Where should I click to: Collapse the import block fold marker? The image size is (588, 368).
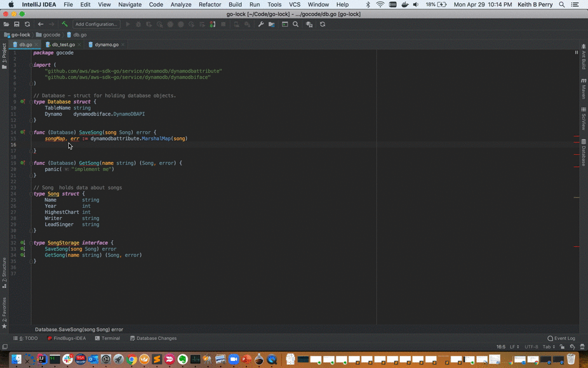[31, 65]
